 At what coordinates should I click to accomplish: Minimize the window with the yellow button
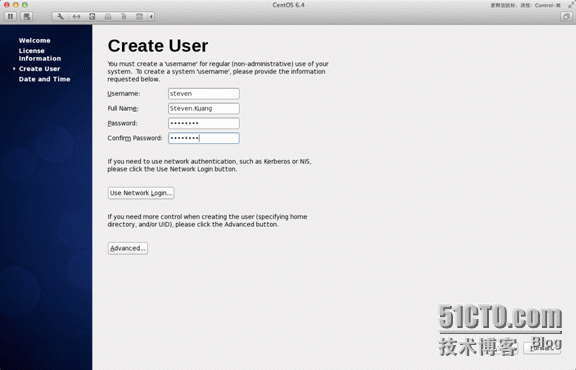(16, 5)
